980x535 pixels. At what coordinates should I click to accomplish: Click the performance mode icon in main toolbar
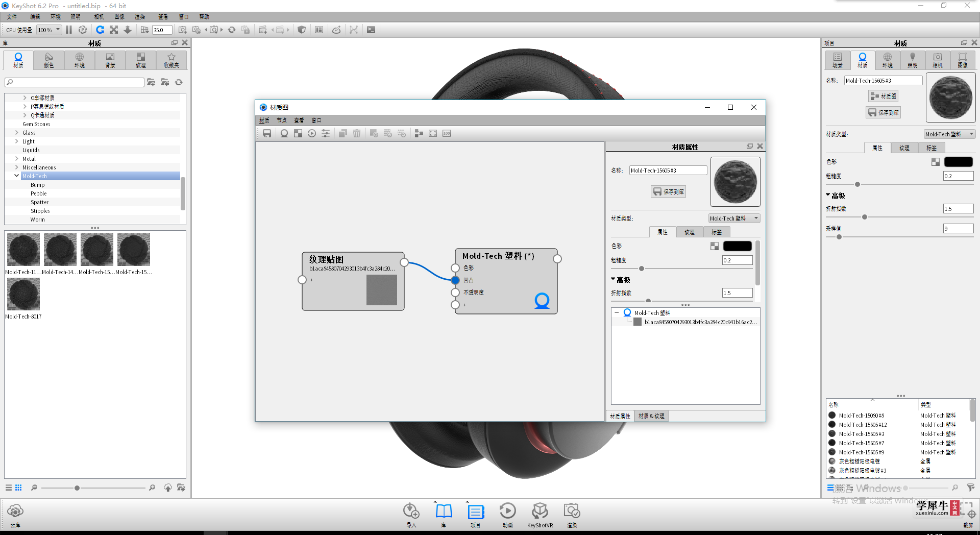pyautogui.click(x=83, y=30)
